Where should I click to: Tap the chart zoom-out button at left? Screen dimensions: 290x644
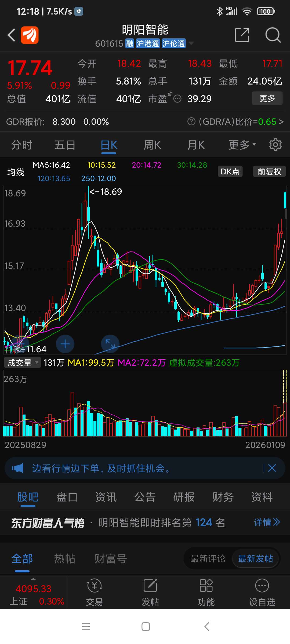pyautogui.click(x=19, y=344)
